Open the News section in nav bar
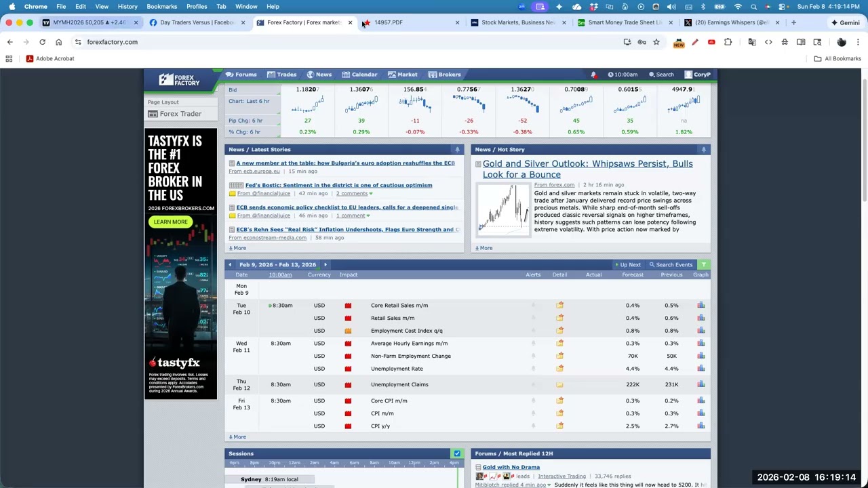The width and height of the screenshot is (868, 488). (x=319, y=75)
